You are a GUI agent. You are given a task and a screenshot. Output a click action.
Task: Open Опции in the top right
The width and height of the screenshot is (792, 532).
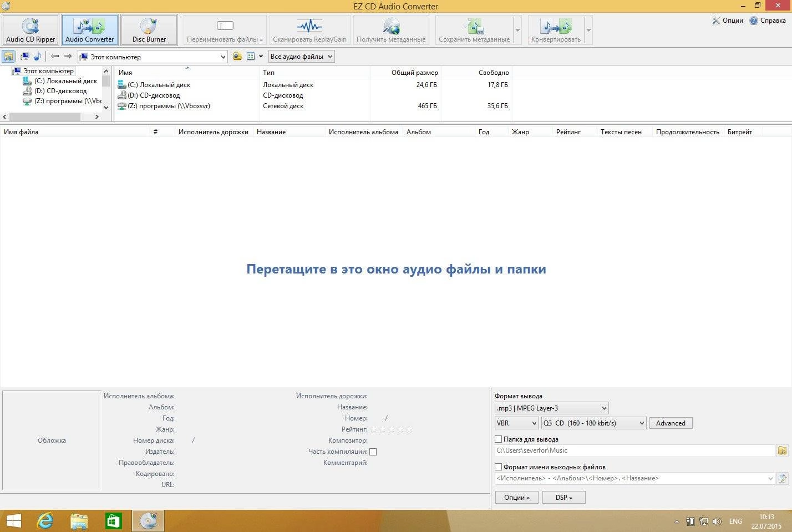(727, 21)
